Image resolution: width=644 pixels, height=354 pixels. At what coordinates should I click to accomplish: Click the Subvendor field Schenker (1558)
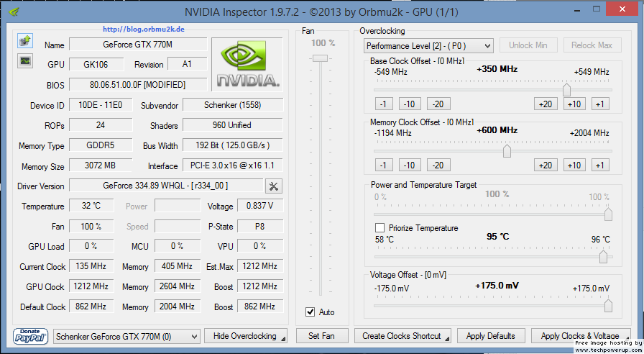point(233,105)
